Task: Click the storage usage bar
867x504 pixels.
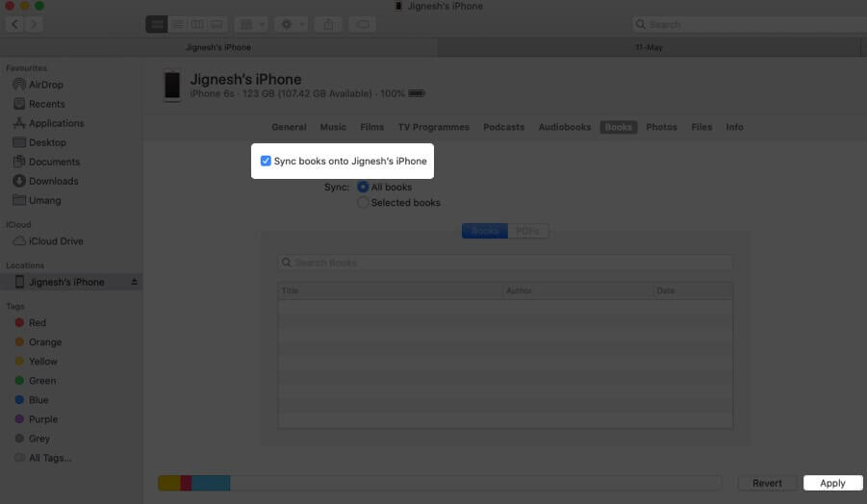Action: (x=440, y=483)
